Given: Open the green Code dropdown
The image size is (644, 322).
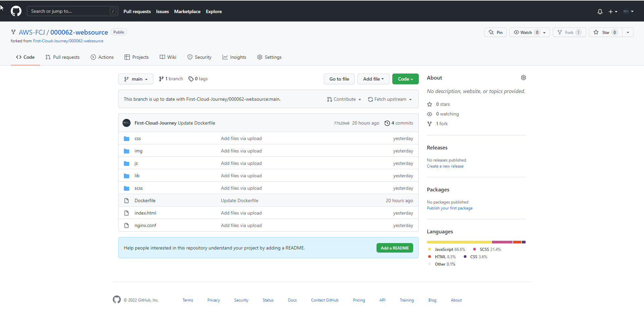Looking at the screenshot, I should click(405, 79).
